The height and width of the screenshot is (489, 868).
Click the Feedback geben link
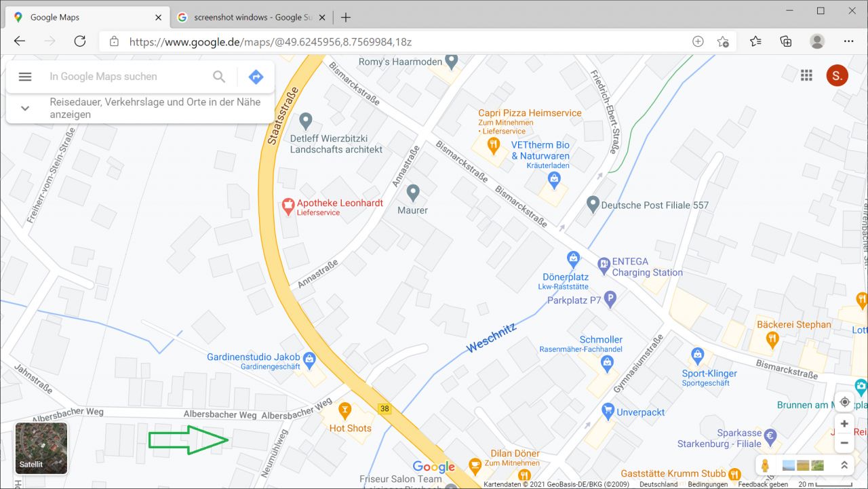(x=763, y=484)
